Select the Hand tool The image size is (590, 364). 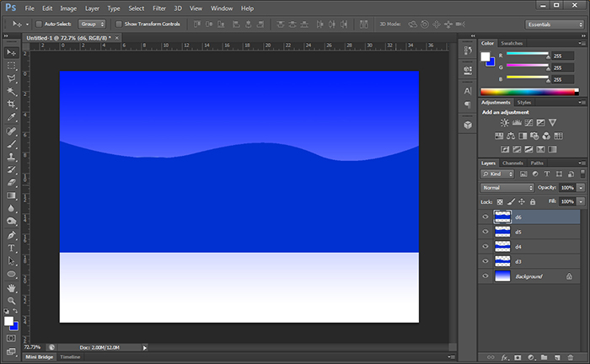tap(12, 287)
